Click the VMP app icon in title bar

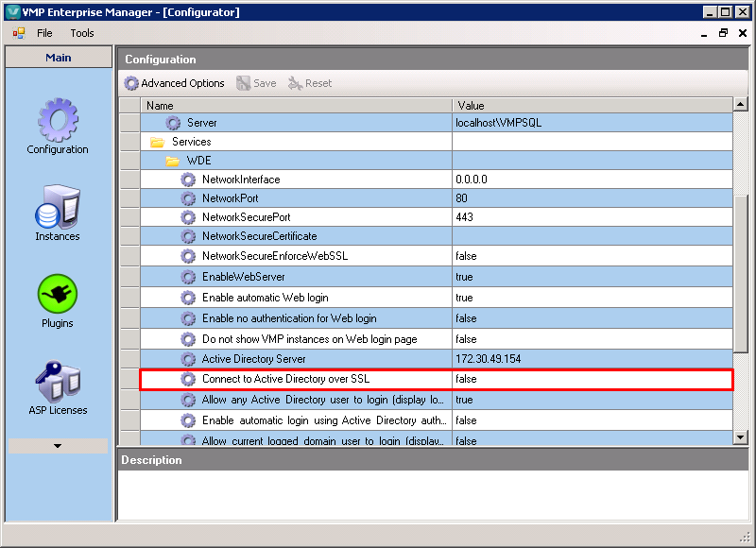tap(12, 12)
